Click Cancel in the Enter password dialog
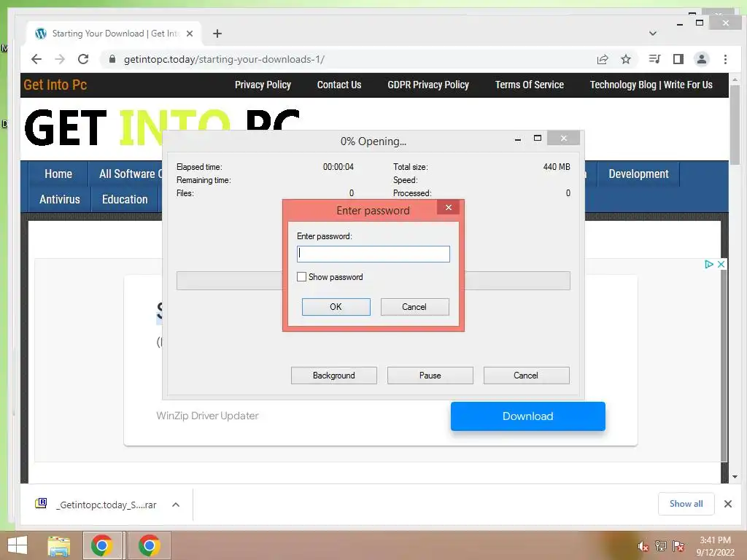 (414, 307)
